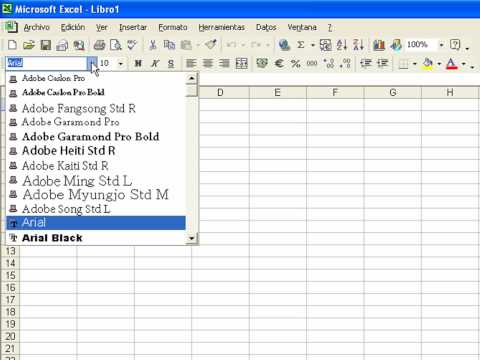The width and height of the screenshot is (480, 360).
Task: Open the Fill Color dropdown arrow
Action: 439,63
